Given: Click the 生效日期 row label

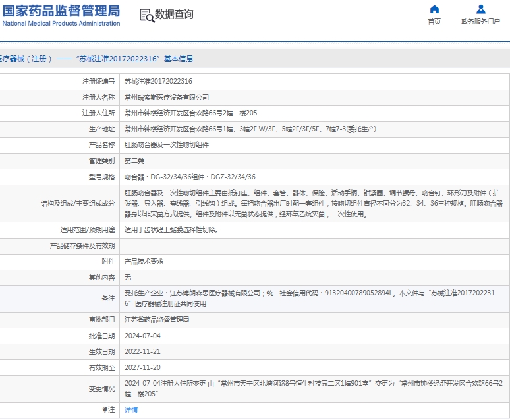Looking at the screenshot, I should (102, 351).
